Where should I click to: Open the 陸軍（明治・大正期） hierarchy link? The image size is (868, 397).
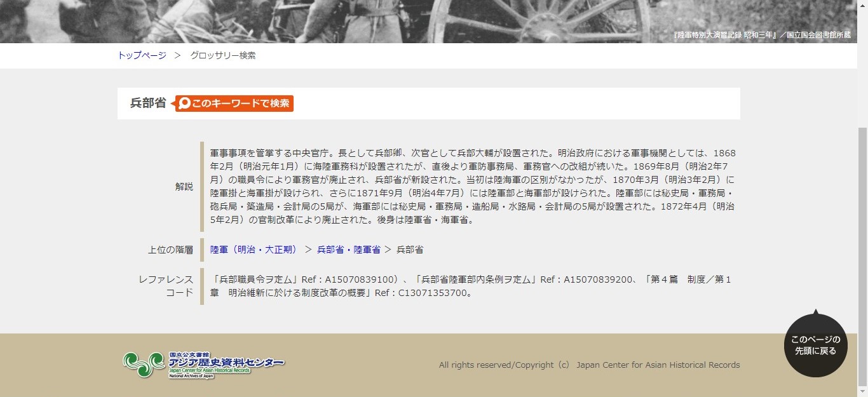point(255,250)
